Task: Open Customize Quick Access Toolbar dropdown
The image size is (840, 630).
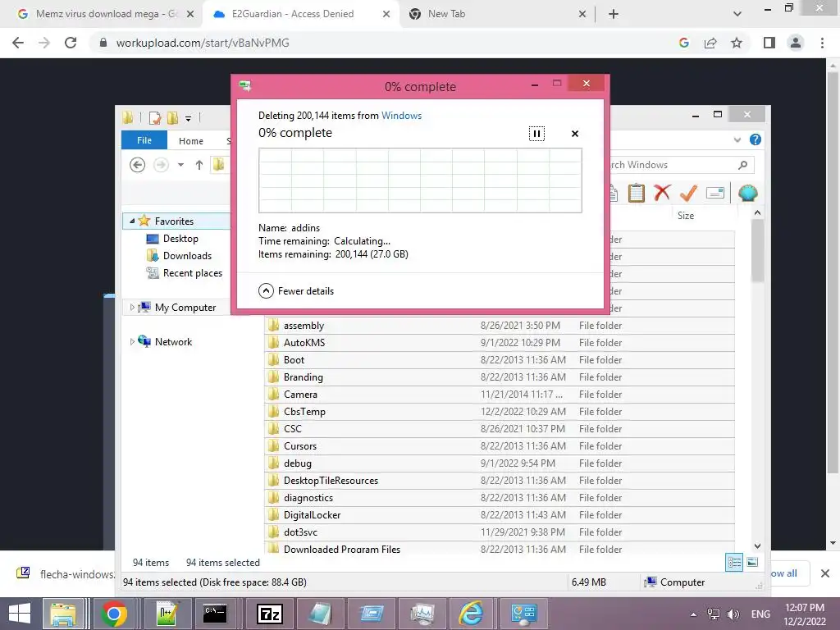Action: 188,118
